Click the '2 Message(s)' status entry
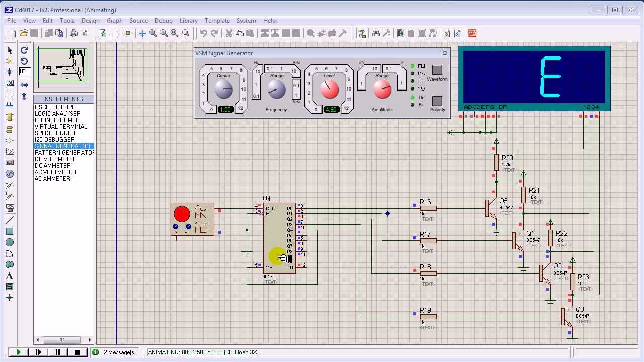Screen dimensions: 644x362 120,352
